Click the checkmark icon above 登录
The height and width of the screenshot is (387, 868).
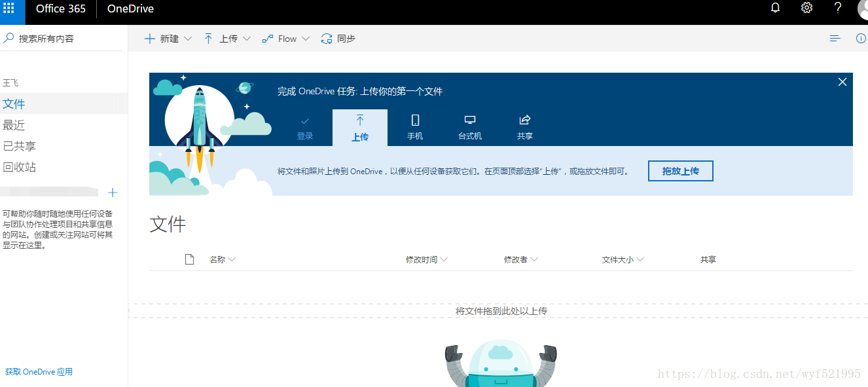[305, 121]
